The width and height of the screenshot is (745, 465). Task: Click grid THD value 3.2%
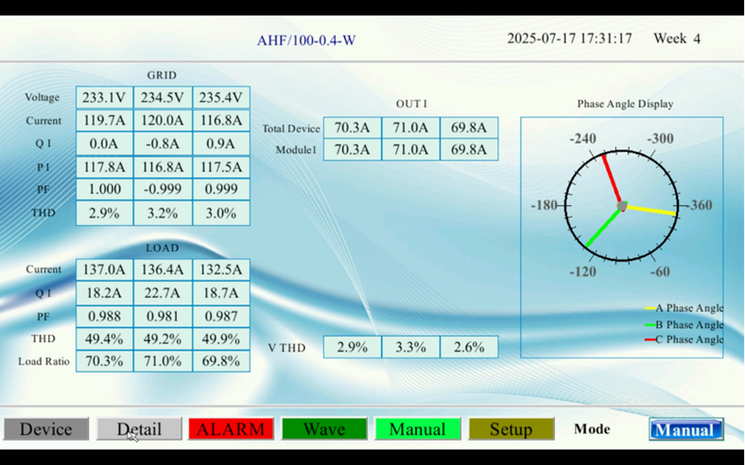point(163,213)
